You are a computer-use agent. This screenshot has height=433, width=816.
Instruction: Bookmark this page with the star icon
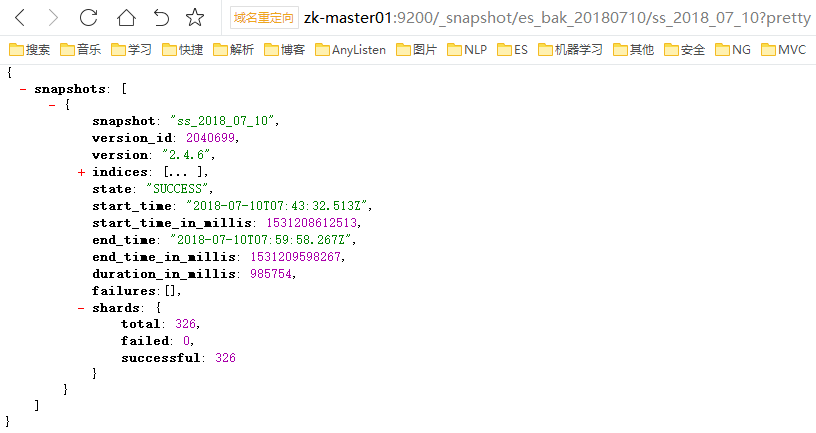coord(195,18)
